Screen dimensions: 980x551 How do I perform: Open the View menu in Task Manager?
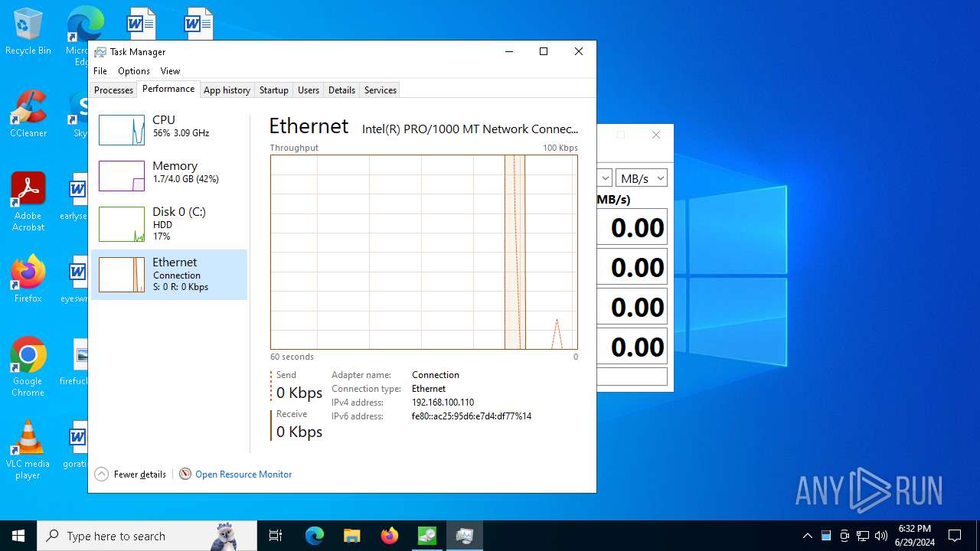[x=170, y=70]
